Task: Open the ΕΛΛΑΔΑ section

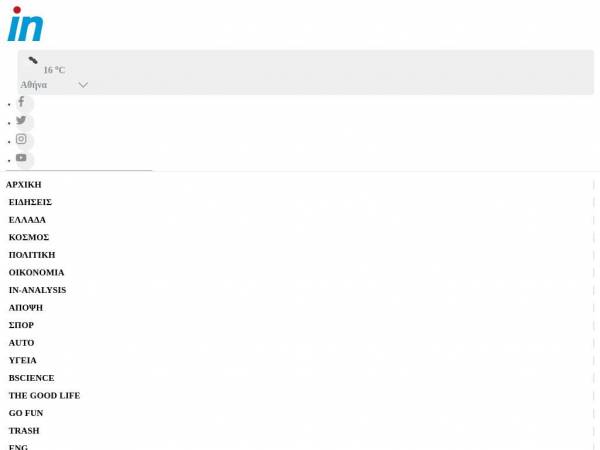Action: click(27, 220)
